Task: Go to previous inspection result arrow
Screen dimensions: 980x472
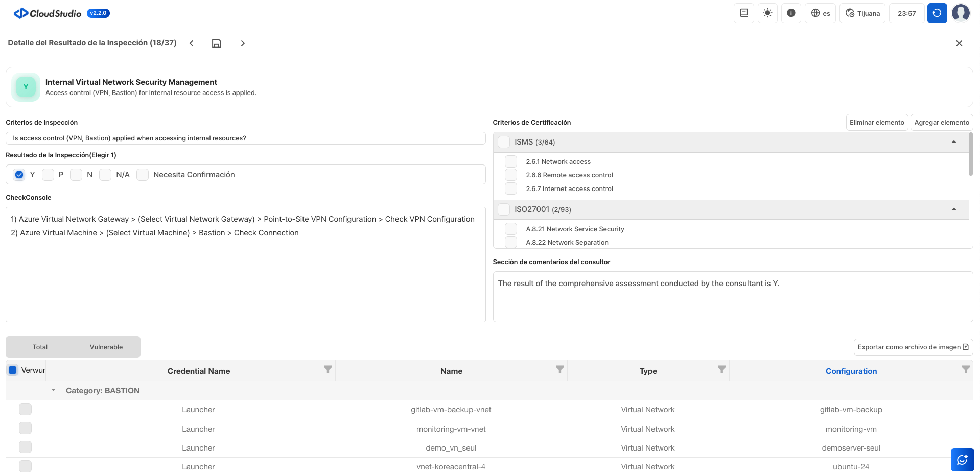Action: coord(192,43)
